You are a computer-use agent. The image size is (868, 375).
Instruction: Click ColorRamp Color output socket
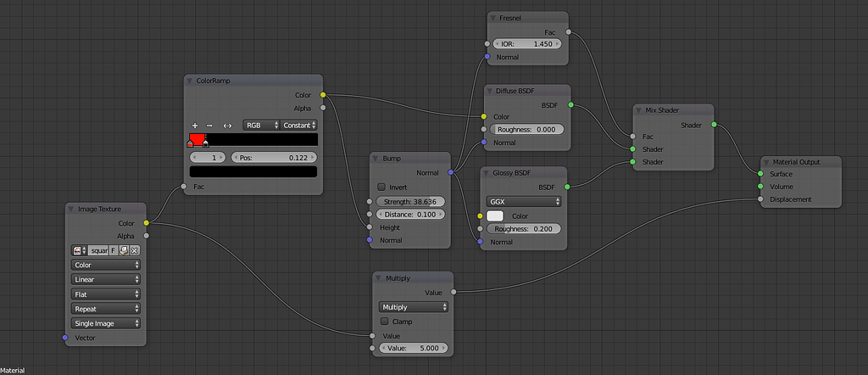click(x=323, y=95)
